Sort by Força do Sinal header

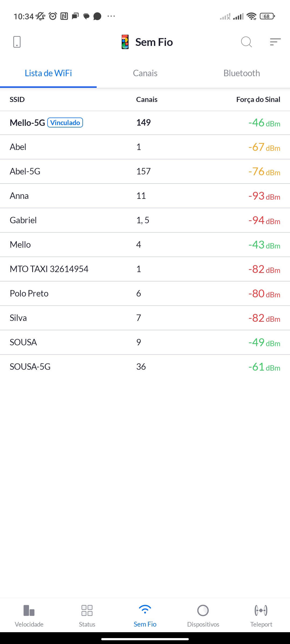pyautogui.click(x=258, y=100)
